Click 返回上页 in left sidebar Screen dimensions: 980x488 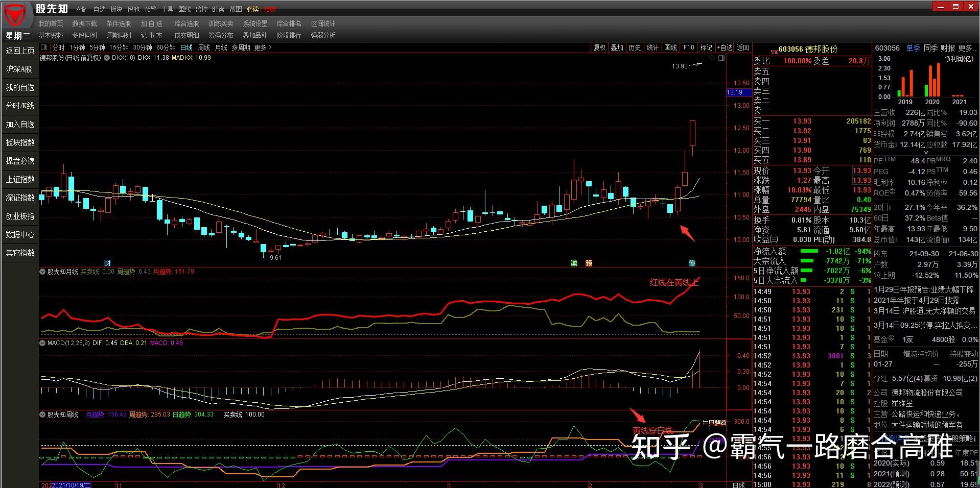[20, 51]
